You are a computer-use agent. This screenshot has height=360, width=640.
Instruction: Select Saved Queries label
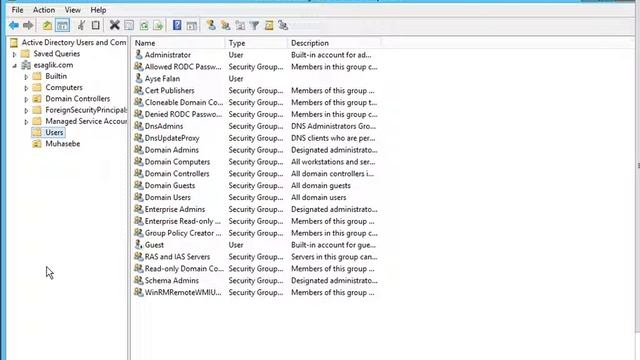[56, 53]
